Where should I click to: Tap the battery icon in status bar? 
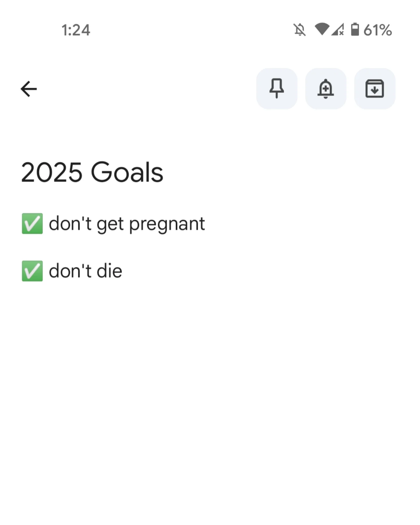pyautogui.click(x=355, y=29)
